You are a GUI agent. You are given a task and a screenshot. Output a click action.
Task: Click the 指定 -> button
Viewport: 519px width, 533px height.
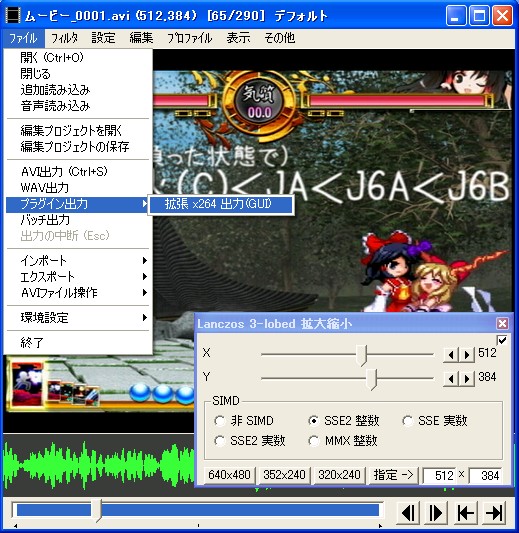tap(394, 475)
